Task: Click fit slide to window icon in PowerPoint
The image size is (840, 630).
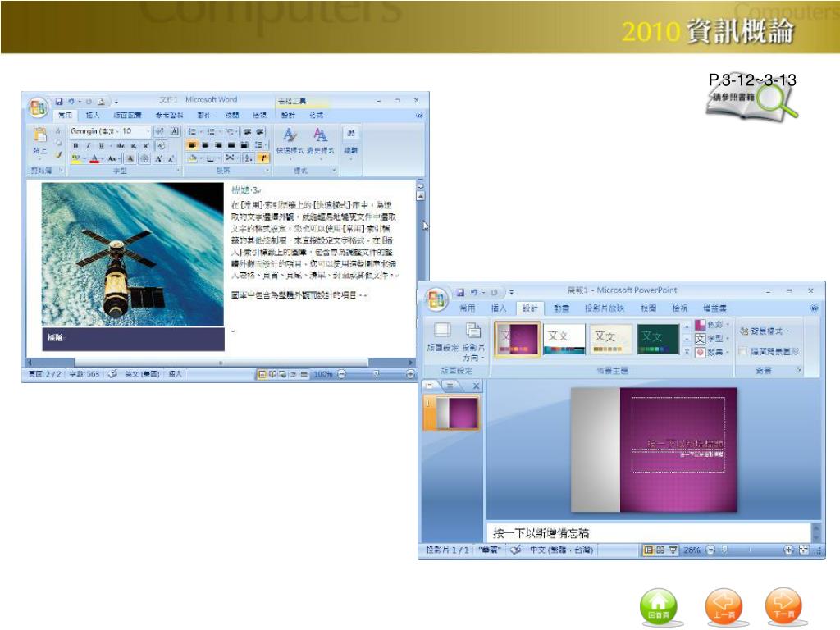Action: (x=804, y=550)
